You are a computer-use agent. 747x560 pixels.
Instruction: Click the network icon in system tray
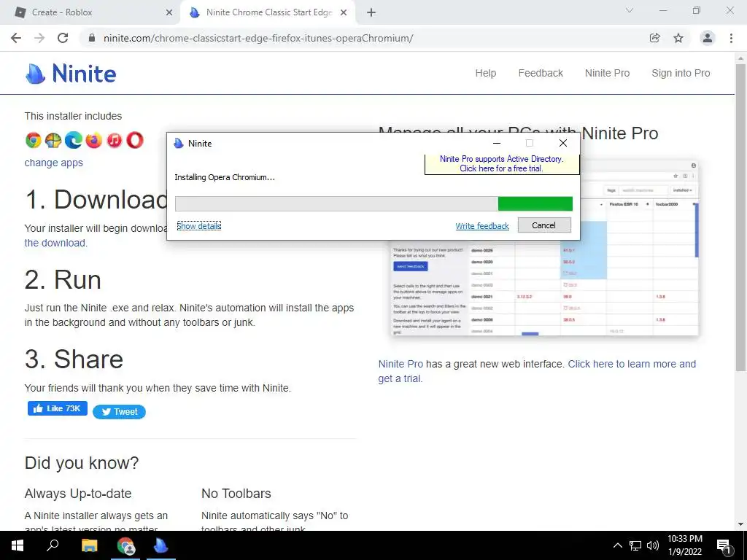635,545
